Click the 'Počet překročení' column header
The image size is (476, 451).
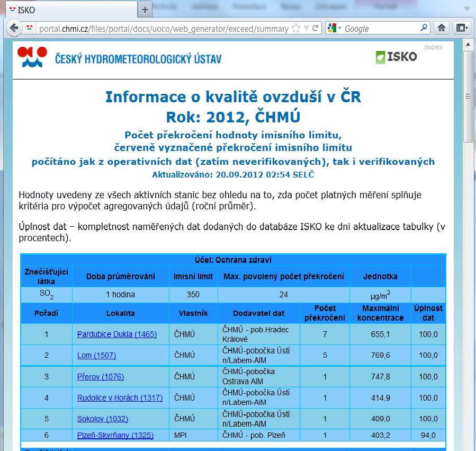325,313
